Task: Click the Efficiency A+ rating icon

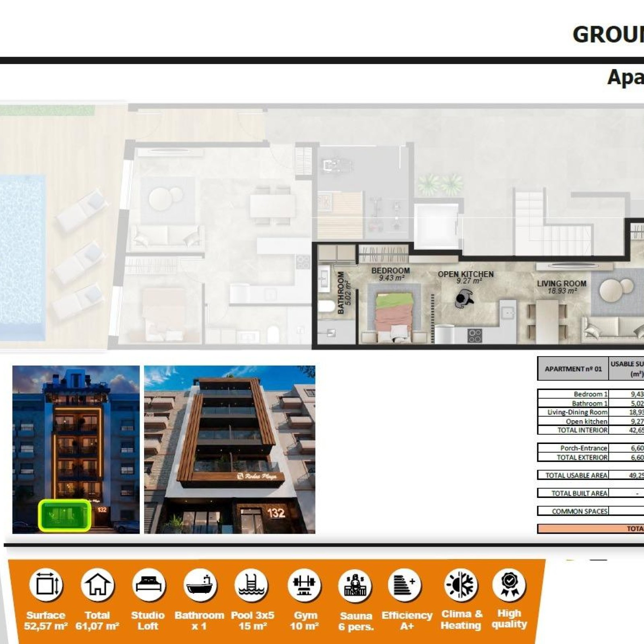Action: (405, 585)
